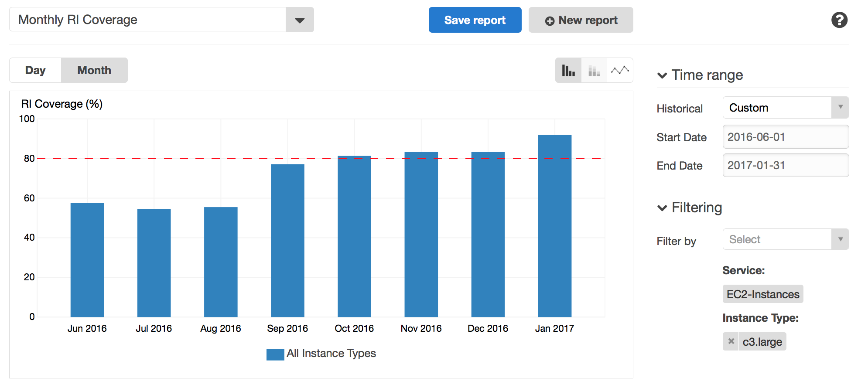Switch to stacked bar chart view
The height and width of the screenshot is (388, 868).
coord(594,70)
